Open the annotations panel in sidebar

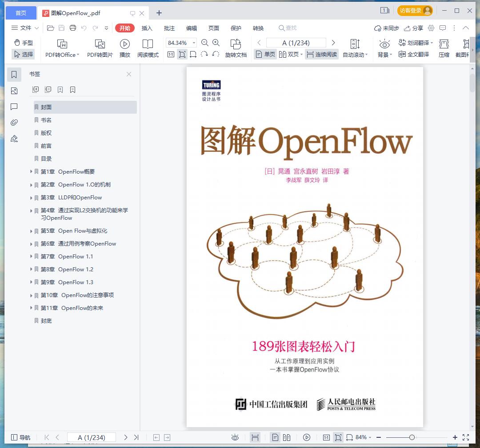click(14, 107)
